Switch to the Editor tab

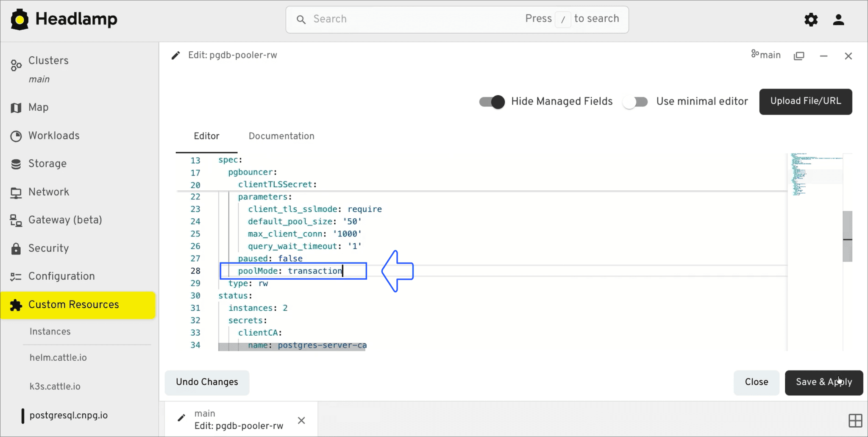[206, 136]
